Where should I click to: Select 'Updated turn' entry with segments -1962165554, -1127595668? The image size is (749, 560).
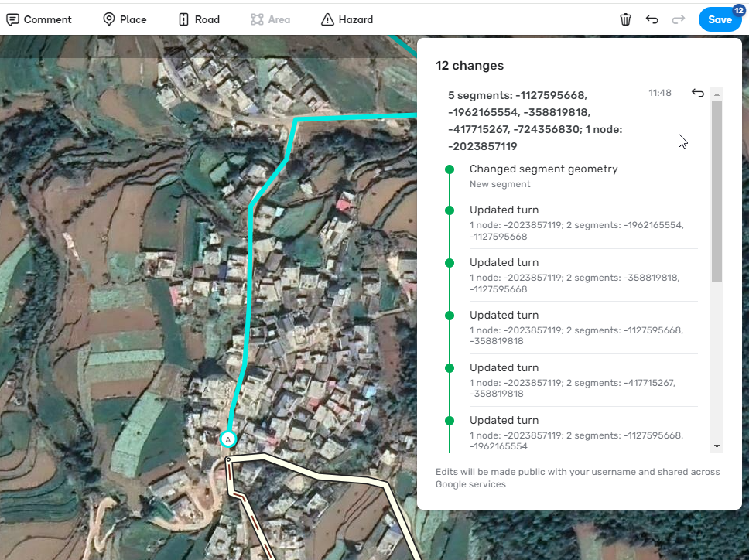point(583,223)
